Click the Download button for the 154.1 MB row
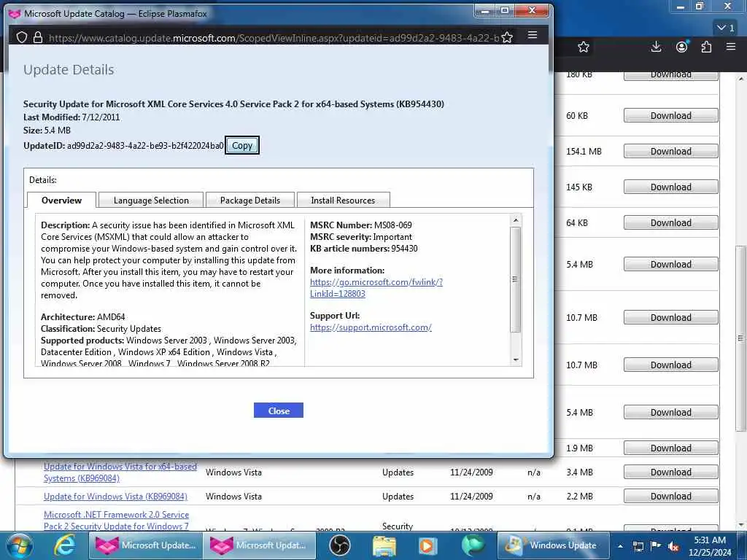 [x=671, y=152]
